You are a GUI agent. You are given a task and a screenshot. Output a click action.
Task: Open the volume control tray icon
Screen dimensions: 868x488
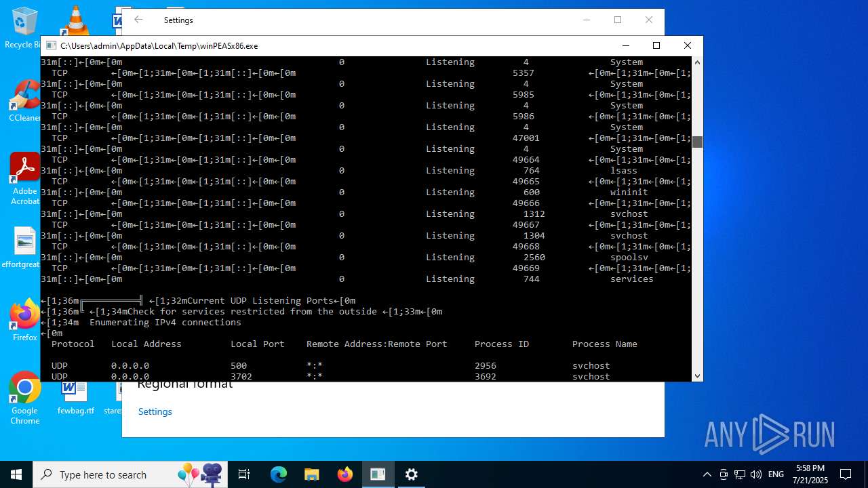click(756, 474)
